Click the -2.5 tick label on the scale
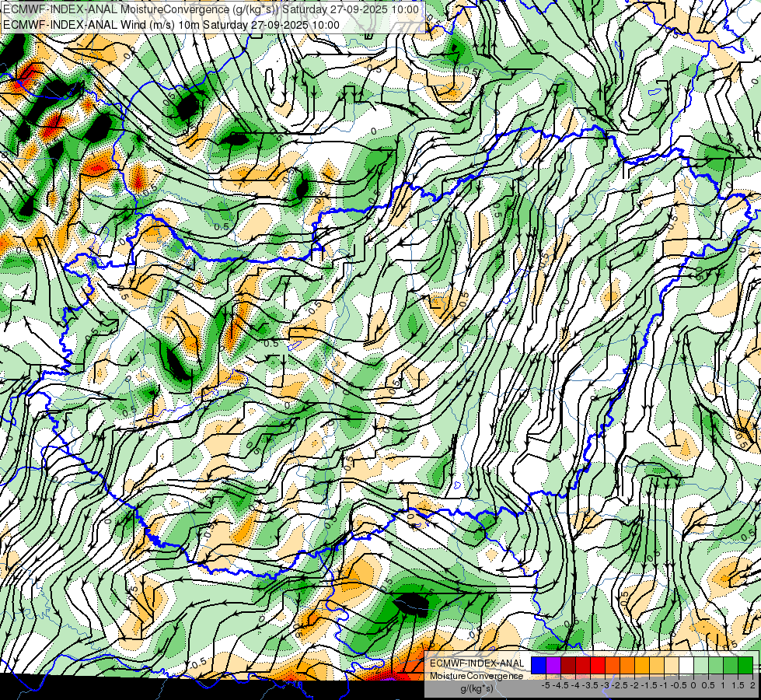Screen dimensions: 761x700 (x=620, y=685)
